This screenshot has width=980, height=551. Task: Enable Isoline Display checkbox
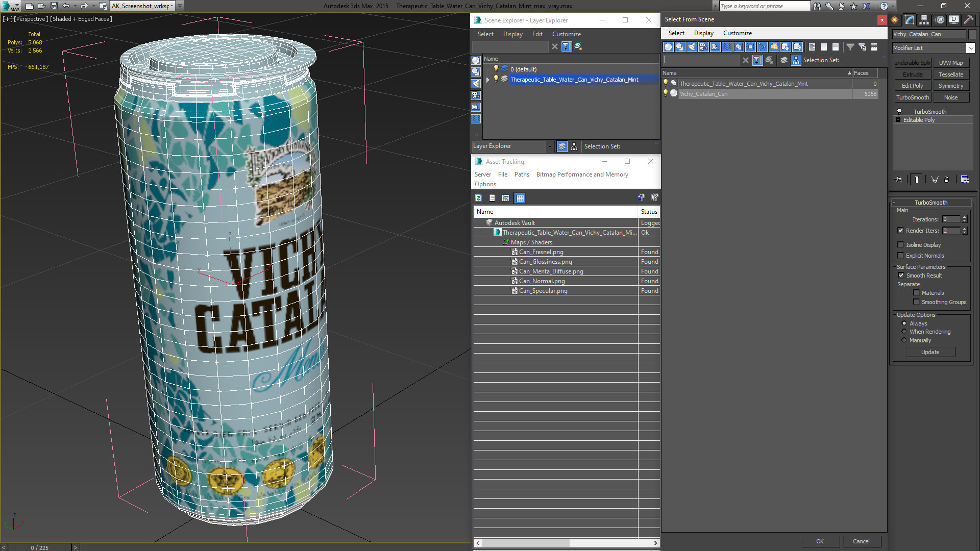[x=901, y=245]
